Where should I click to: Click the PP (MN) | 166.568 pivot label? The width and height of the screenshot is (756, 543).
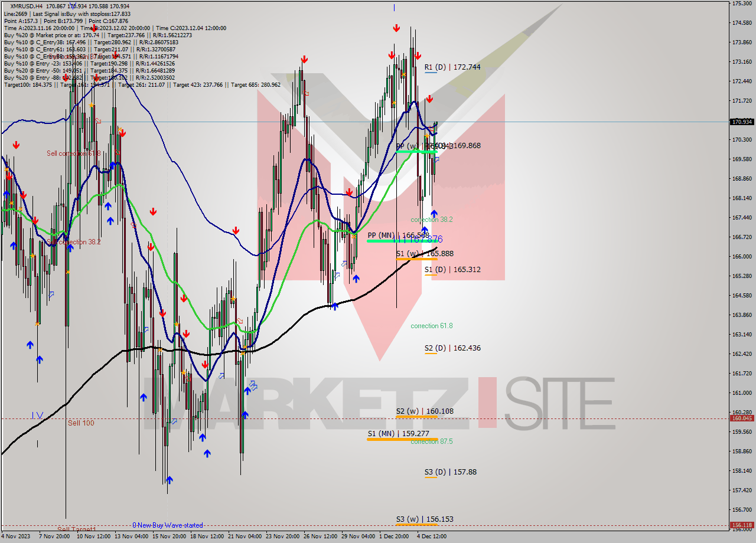[x=398, y=235]
